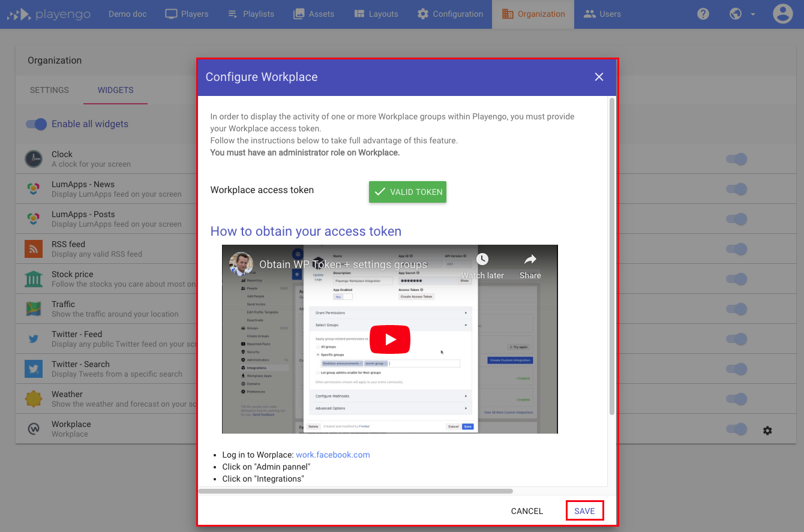Toggle the Clock widget switch
The height and width of the screenshot is (532, 804).
(x=737, y=159)
